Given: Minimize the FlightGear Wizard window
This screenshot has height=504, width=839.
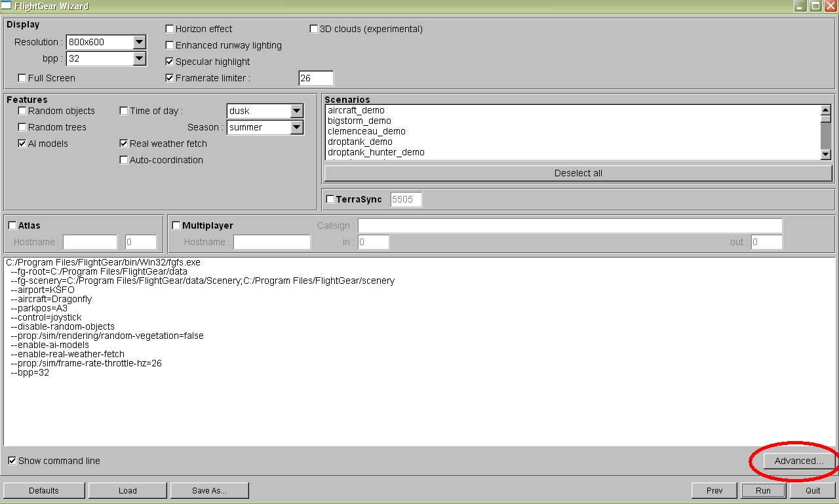Looking at the screenshot, I should coord(800,6).
